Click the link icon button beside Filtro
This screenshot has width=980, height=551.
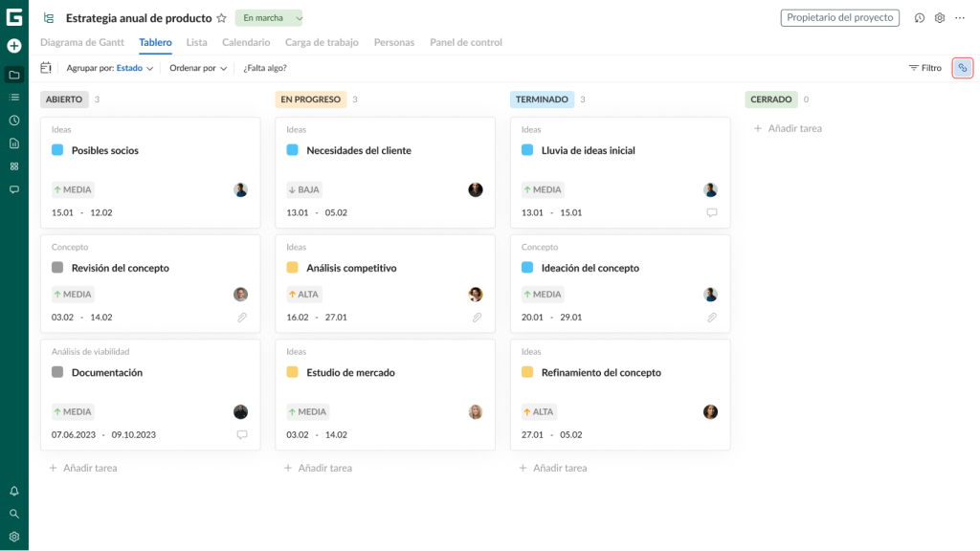click(963, 68)
